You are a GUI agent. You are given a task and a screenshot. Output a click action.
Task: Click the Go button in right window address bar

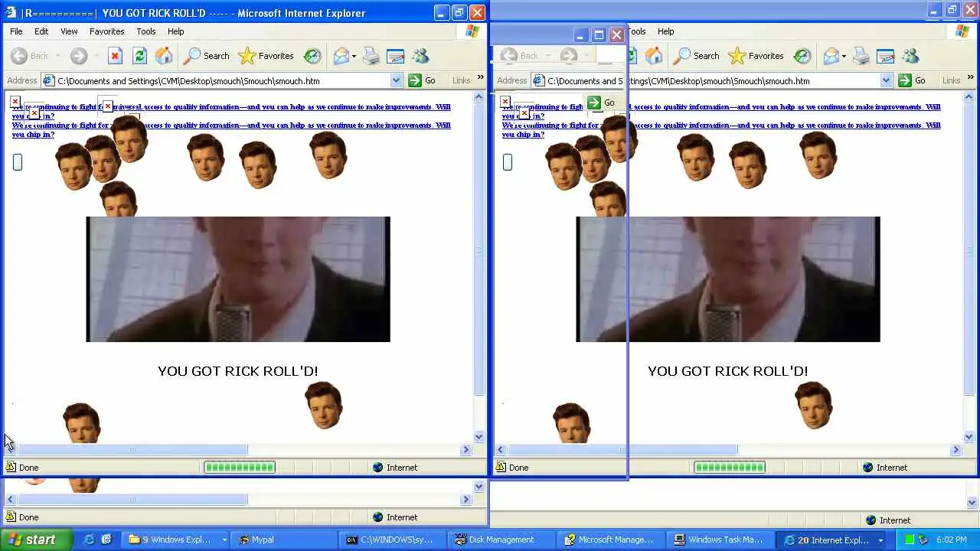(913, 80)
